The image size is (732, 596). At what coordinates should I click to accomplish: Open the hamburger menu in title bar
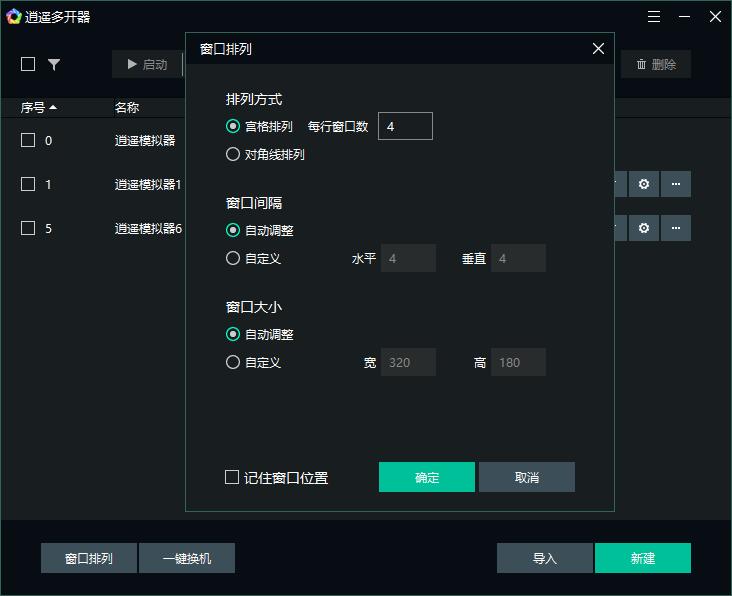[x=654, y=17]
